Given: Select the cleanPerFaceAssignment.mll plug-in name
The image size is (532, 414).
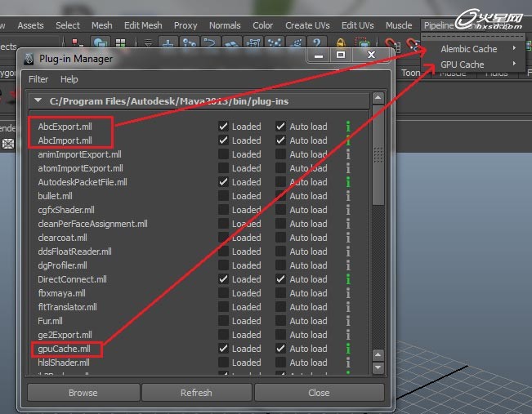Looking at the screenshot, I should tap(92, 224).
